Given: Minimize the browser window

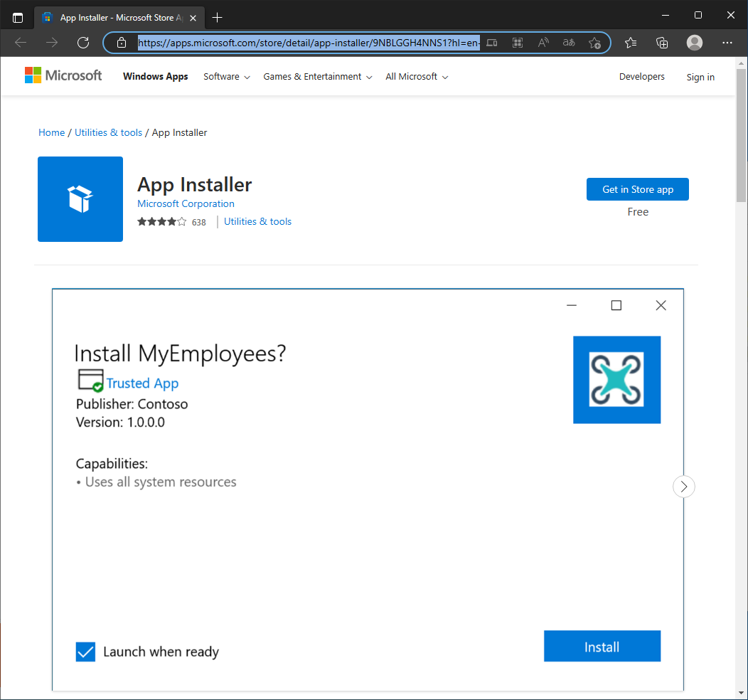Looking at the screenshot, I should [x=666, y=15].
